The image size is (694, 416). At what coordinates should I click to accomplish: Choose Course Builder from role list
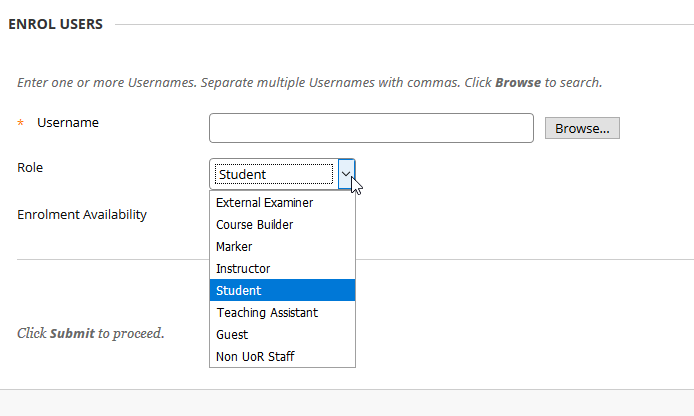point(282,224)
